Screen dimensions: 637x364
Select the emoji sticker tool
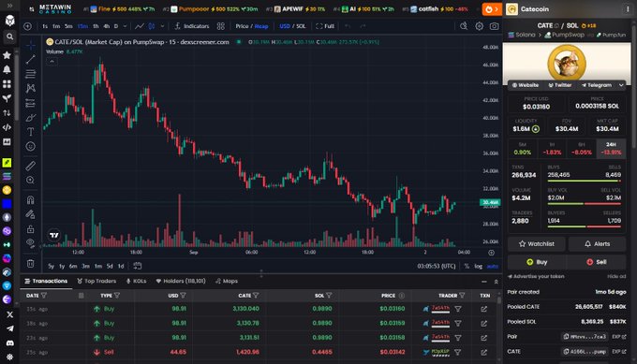tap(31, 147)
